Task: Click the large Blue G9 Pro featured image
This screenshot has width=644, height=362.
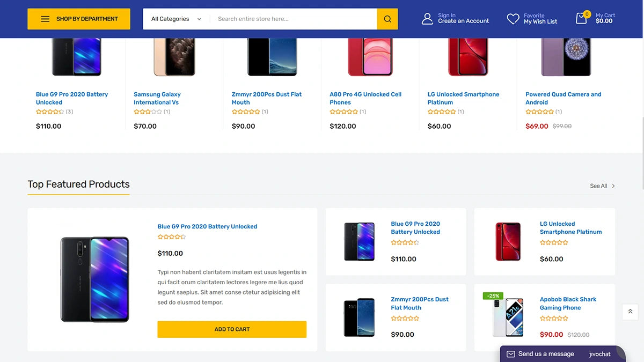Action: tap(94, 279)
